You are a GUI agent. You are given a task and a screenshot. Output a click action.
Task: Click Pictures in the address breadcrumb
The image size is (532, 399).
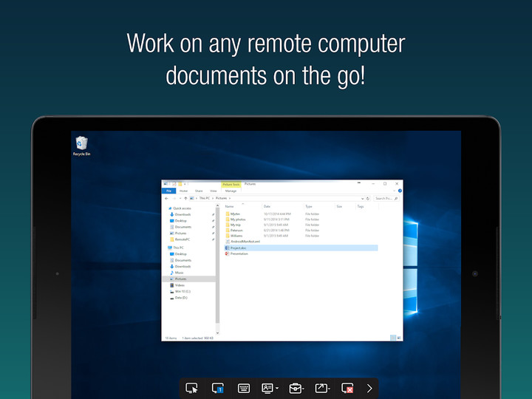[x=221, y=198]
